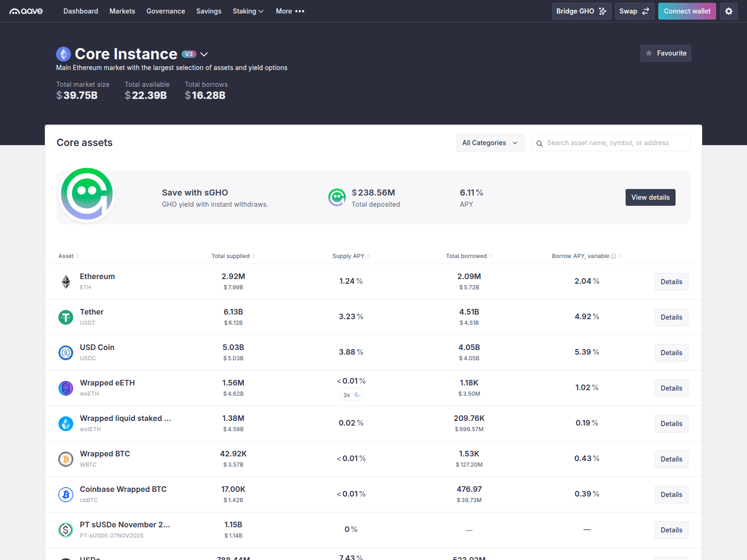Open the Dashboard page
This screenshot has width=747, height=560.
(x=80, y=11)
